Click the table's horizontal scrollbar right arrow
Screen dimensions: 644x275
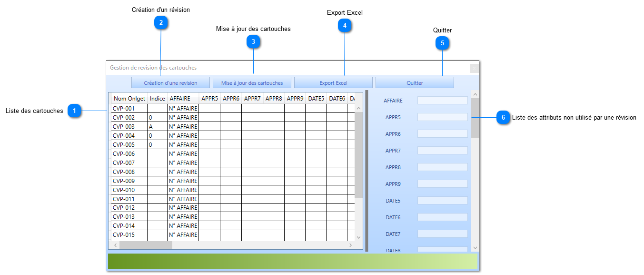(351, 245)
